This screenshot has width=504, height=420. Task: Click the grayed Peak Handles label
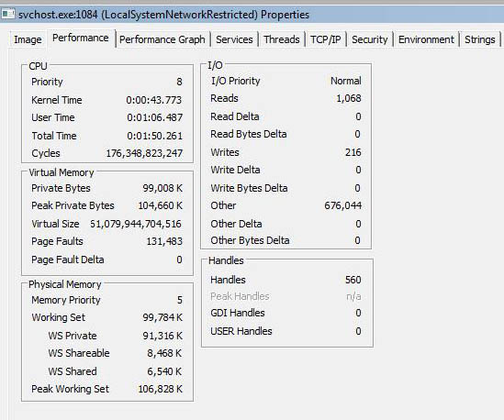coord(240,296)
